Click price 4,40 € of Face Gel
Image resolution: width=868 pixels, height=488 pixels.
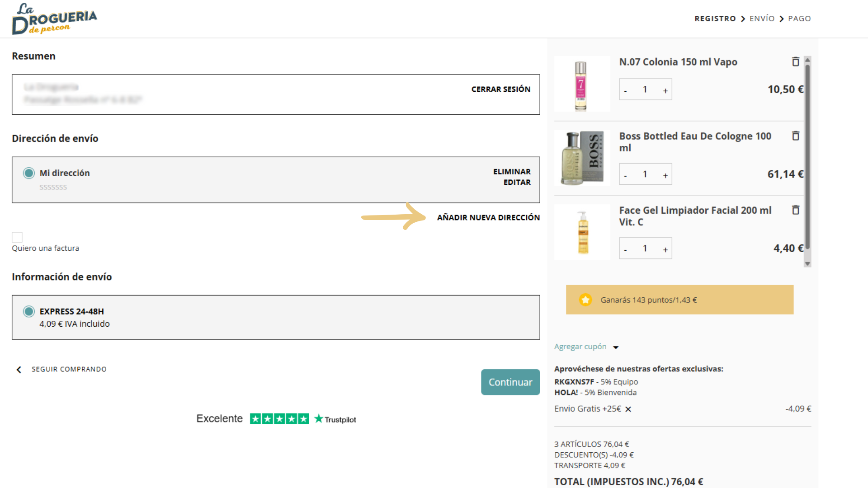click(788, 249)
